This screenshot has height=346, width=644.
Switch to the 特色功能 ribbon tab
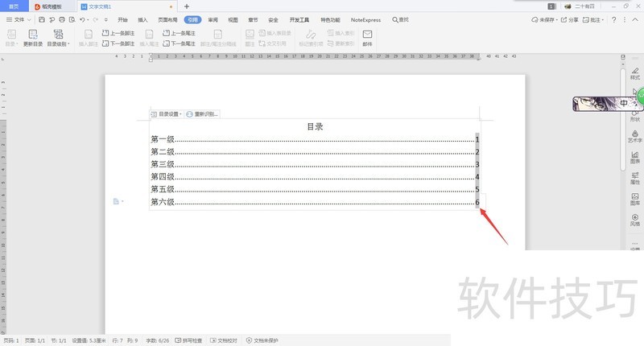click(x=330, y=19)
